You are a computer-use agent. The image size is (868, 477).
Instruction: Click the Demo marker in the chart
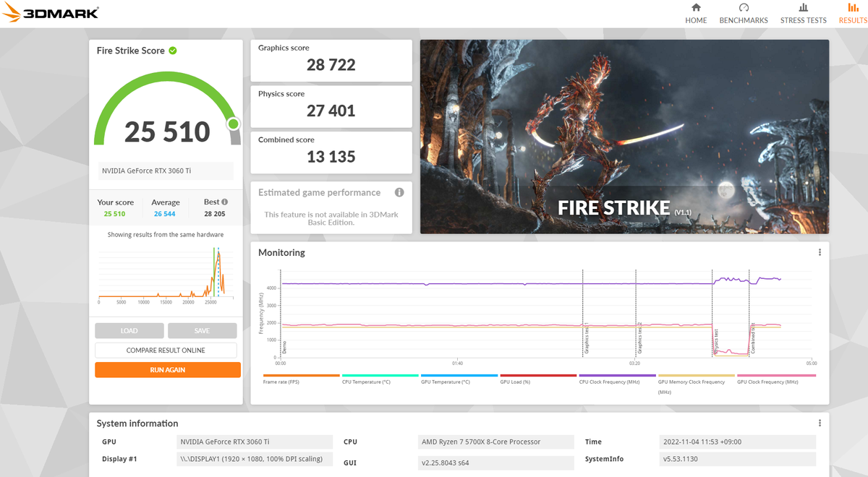pos(284,348)
